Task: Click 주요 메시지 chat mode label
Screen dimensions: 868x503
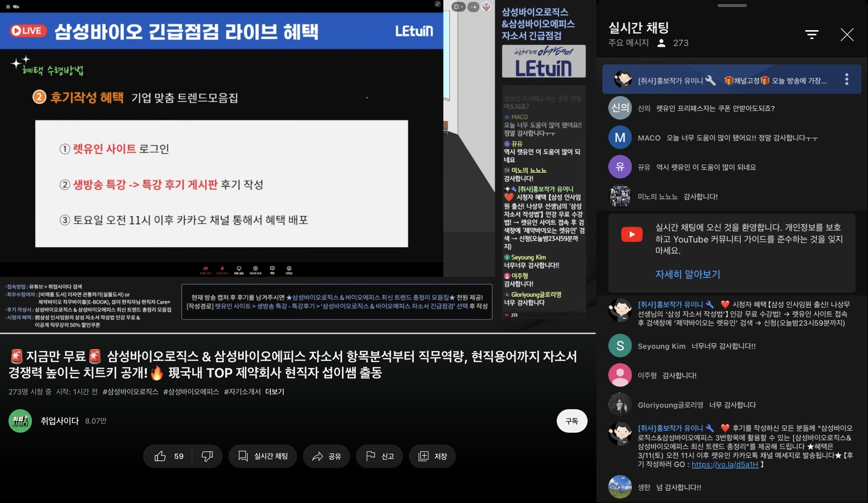Action: (628, 43)
